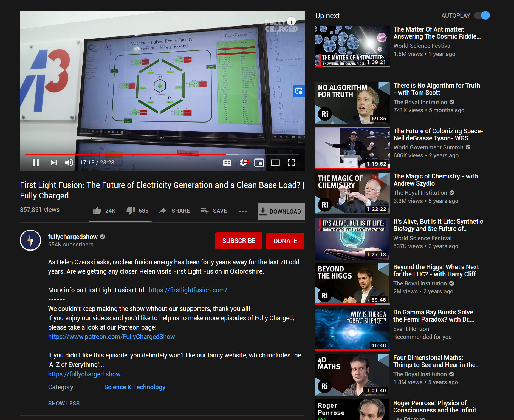Open Royal Institution channel under Tom Scott video
This screenshot has height=420, width=514.
point(420,102)
